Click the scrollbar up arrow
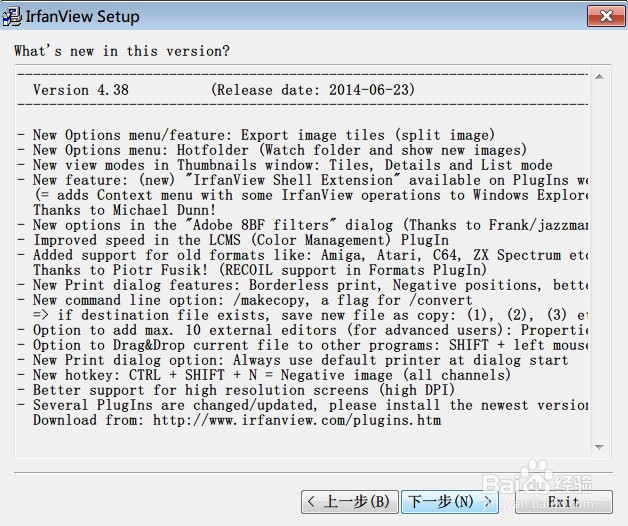628x526 pixels. (599, 77)
